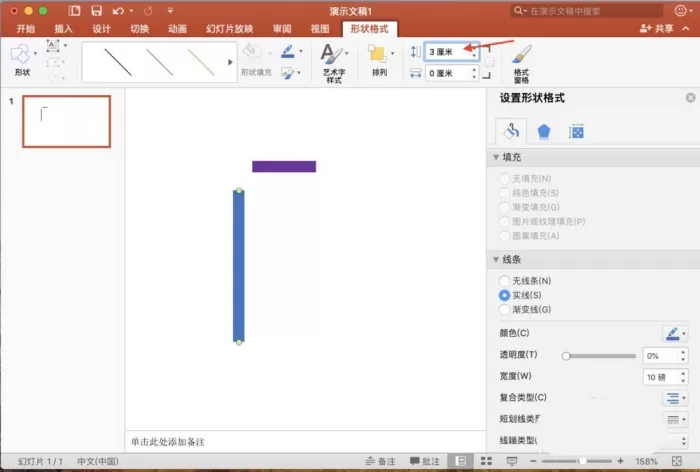Click the shape outline pen icon
This screenshot has height=472, width=700.
tap(288, 52)
